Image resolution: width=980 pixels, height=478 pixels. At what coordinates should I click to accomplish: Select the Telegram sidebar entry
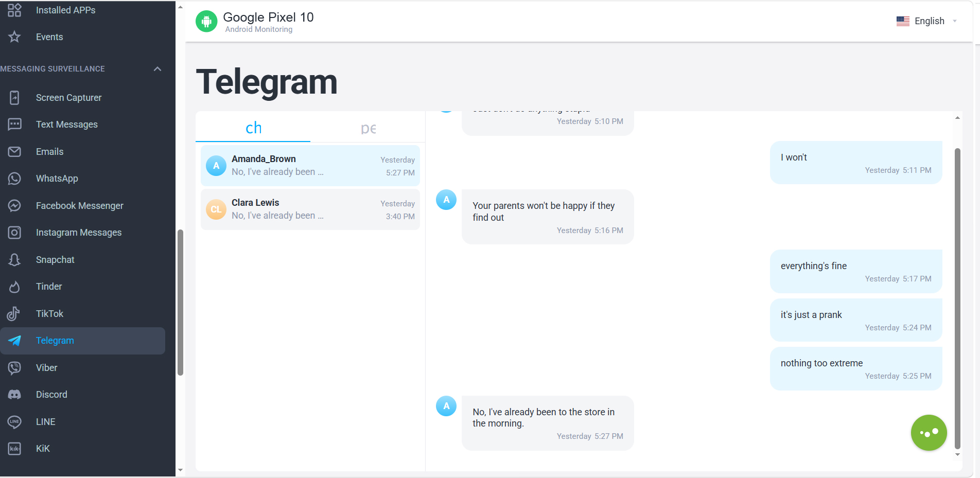[x=82, y=341]
